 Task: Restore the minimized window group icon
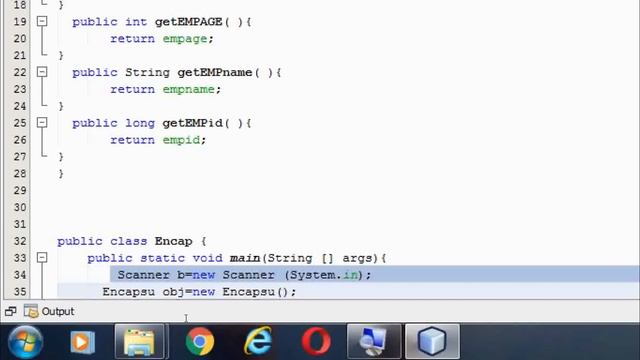tap(11, 311)
